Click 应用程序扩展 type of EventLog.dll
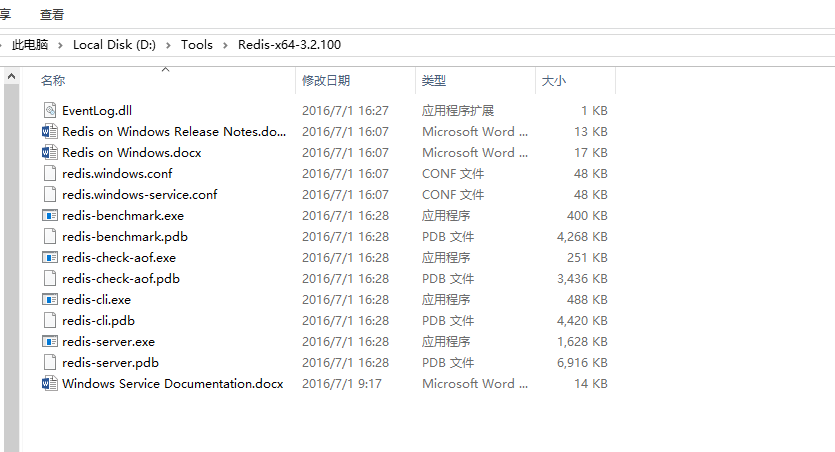835x452 pixels. coord(458,110)
